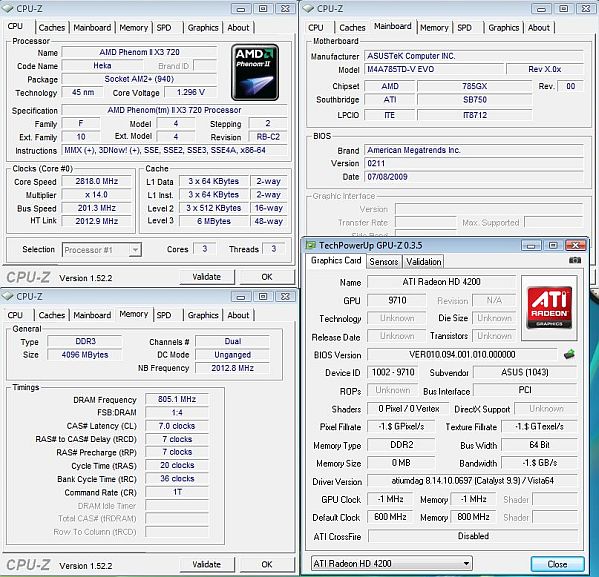Maximize the GPU-Z window
599x577 pixels.
tap(553, 245)
